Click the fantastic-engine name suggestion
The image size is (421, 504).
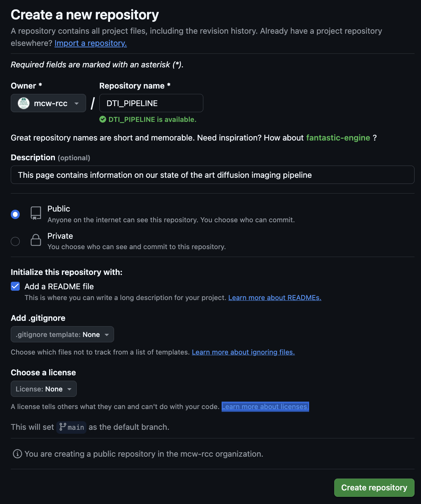tap(338, 138)
